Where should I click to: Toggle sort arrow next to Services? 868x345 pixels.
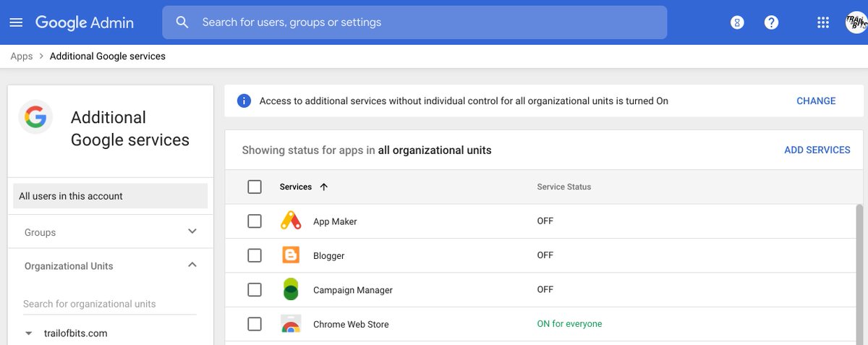coord(323,187)
